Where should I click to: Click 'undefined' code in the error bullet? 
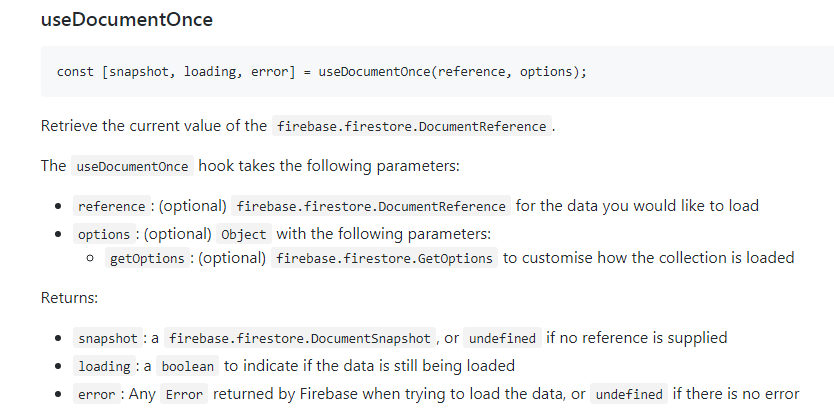tap(629, 394)
